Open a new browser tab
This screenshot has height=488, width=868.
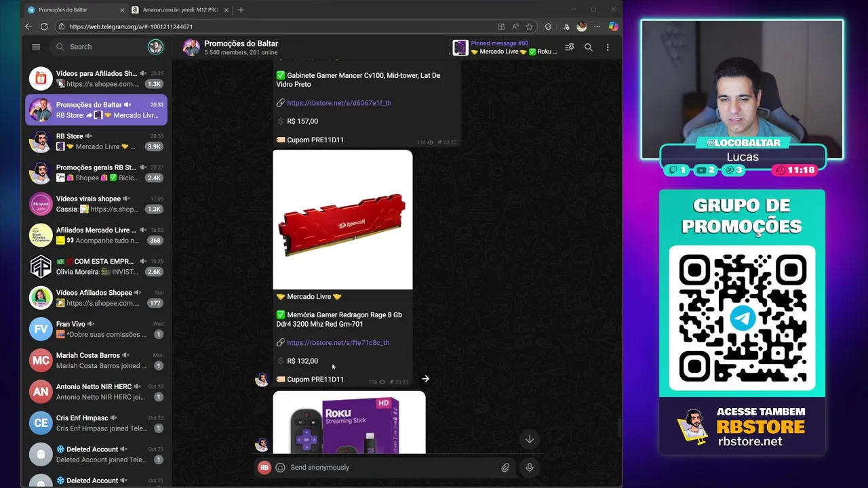241,9
